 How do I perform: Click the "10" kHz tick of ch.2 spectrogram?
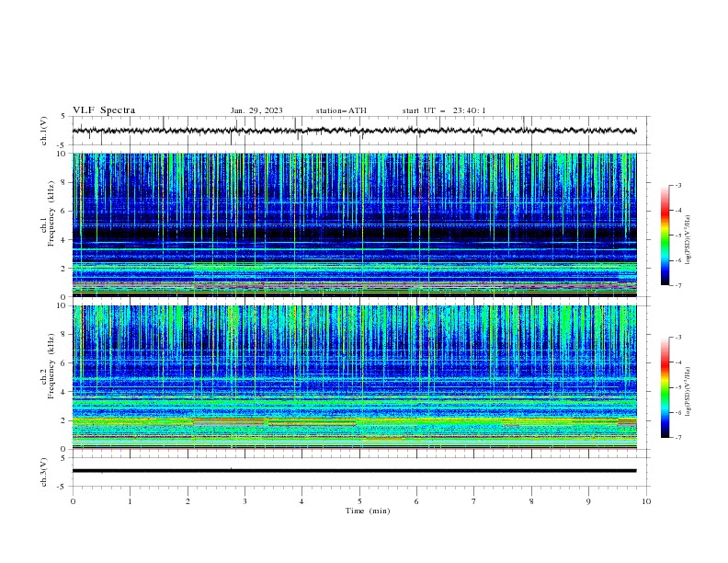[63, 305]
